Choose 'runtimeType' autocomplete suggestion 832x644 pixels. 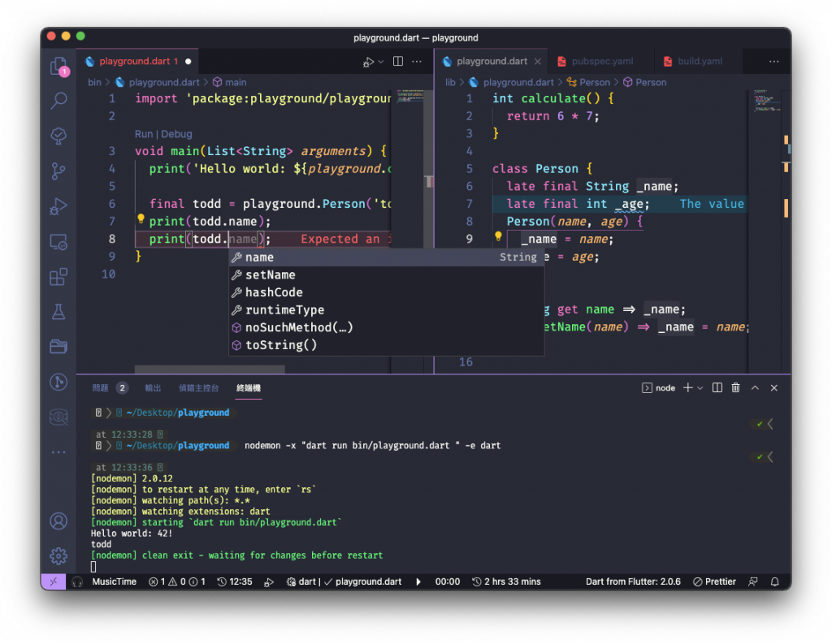click(386, 309)
